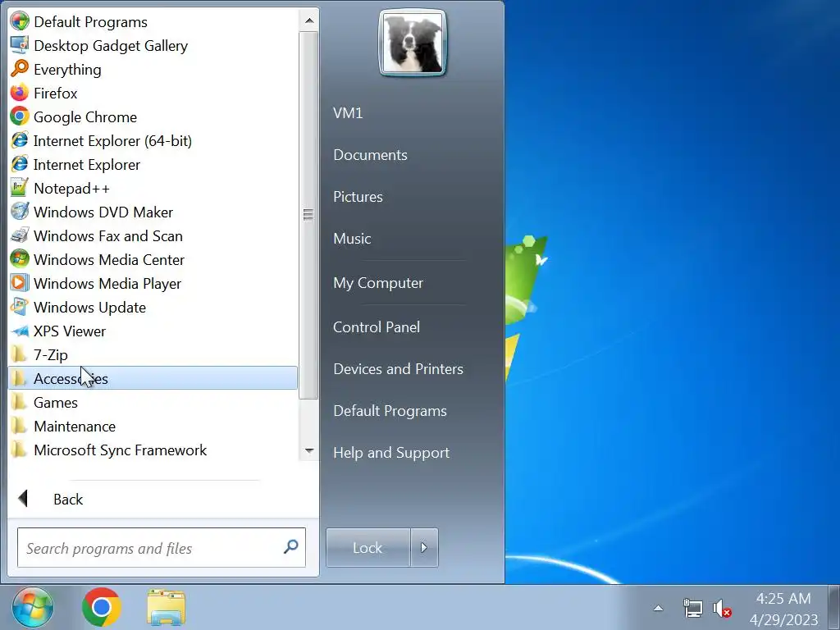Screen dimensions: 840x630
Task: Click the muted volume tray icon
Action: point(722,609)
